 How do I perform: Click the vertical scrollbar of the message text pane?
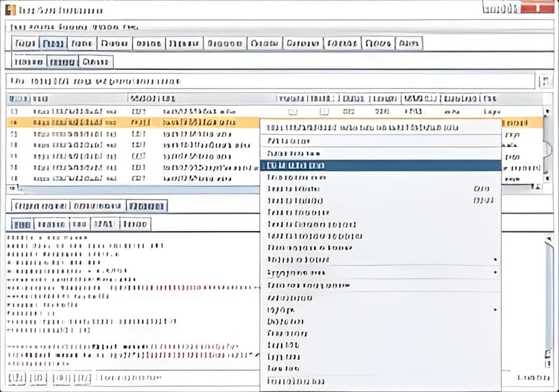[x=549, y=301]
